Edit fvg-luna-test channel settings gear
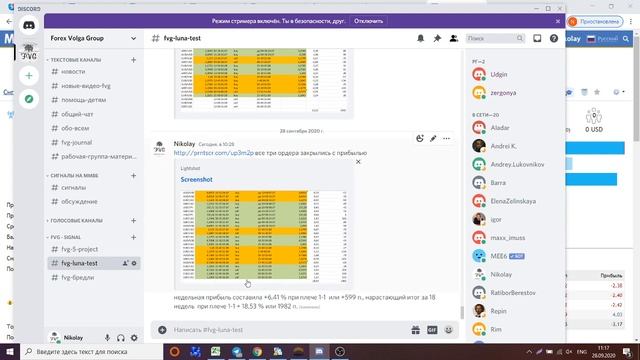 click(134, 263)
